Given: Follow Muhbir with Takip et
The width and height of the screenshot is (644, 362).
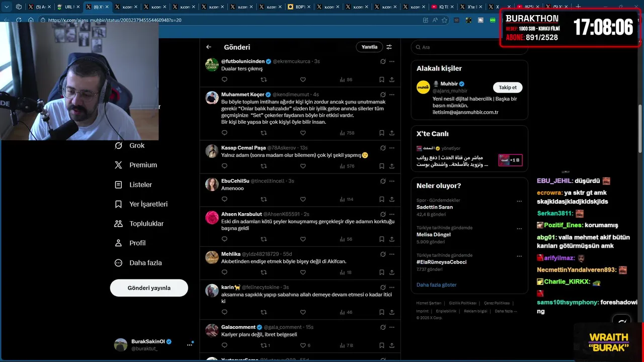Looking at the screenshot, I should pyautogui.click(x=508, y=87).
